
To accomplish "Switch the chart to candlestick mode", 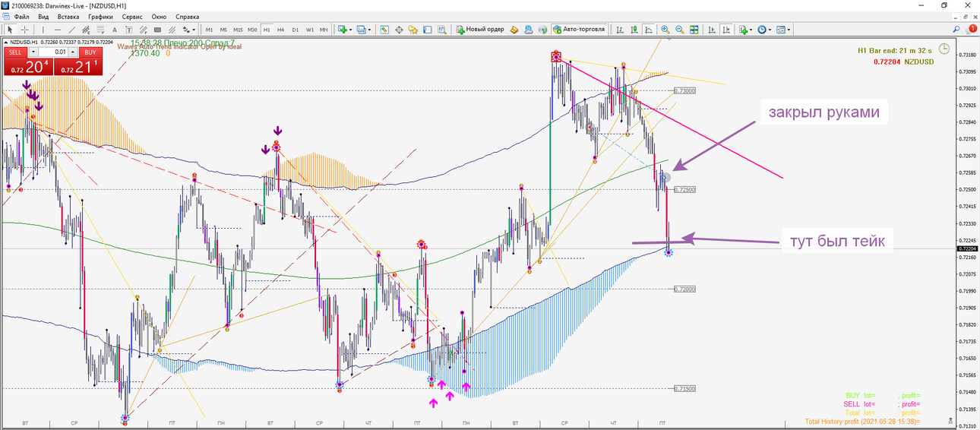I will click(x=634, y=30).
